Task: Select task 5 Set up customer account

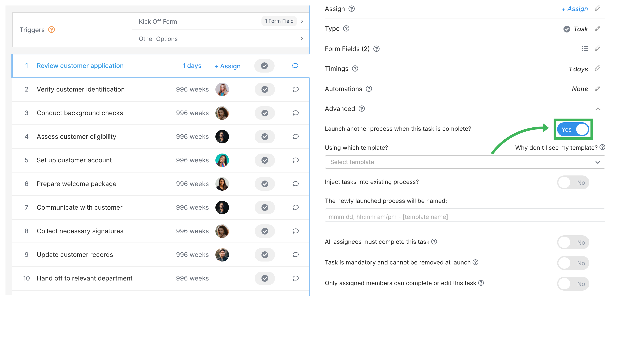Action: pos(74,160)
